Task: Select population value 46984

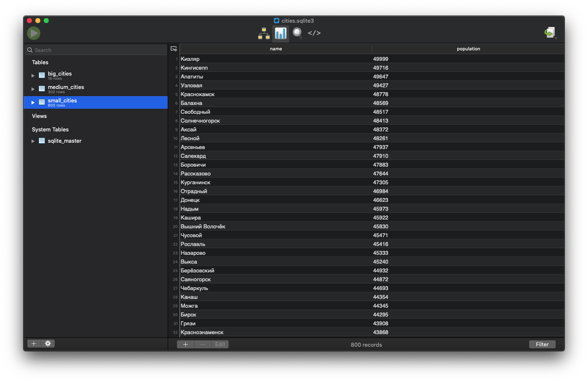Action: click(x=468, y=191)
